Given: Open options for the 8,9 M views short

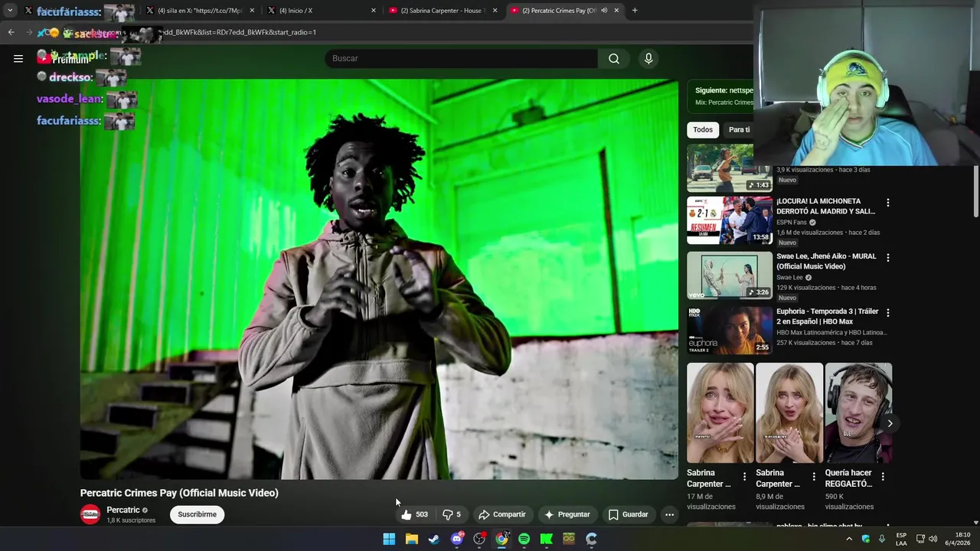Looking at the screenshot, I should 814,477.
